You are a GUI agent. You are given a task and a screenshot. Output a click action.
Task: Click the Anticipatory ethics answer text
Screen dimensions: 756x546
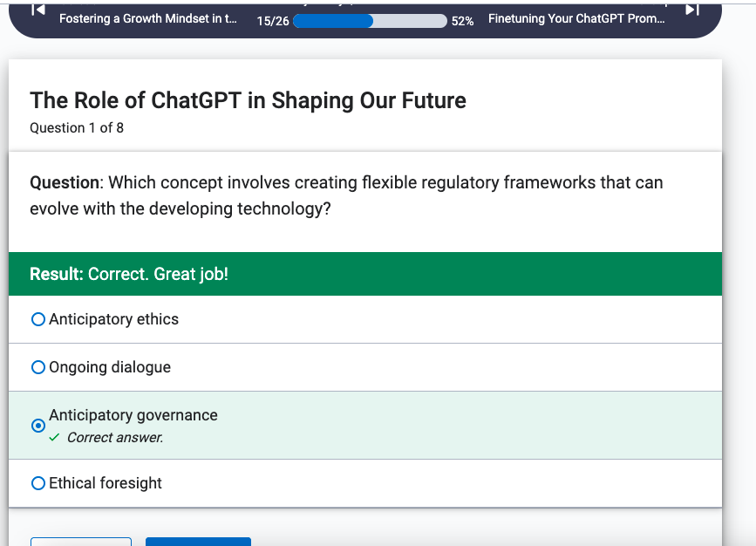pos(113,319)
